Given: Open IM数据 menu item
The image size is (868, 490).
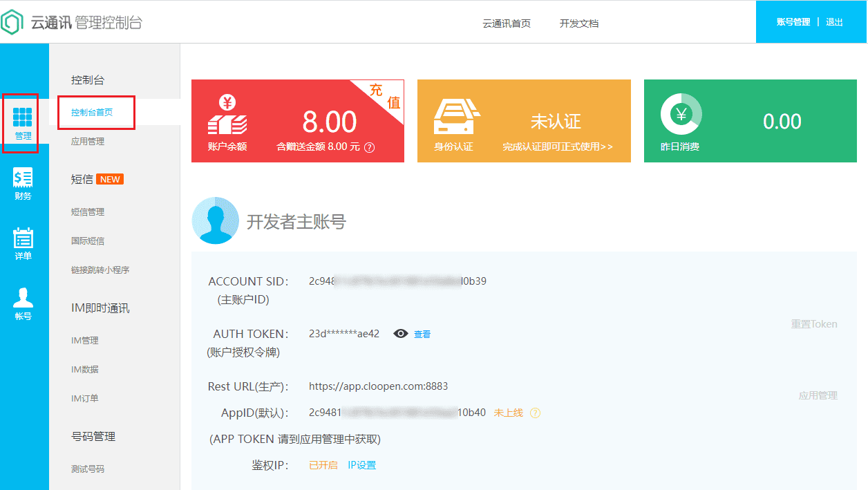Looking at the screenshot, I should click(85, 370).
